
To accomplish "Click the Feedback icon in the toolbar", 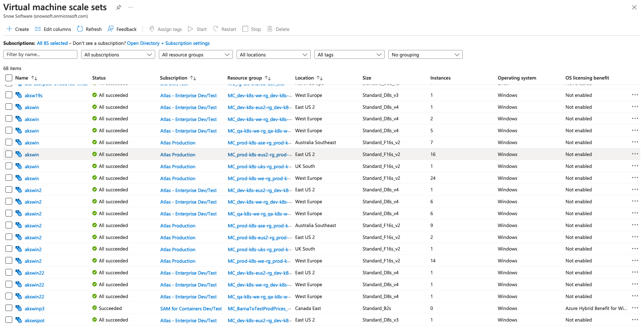I will click(111, 29).
